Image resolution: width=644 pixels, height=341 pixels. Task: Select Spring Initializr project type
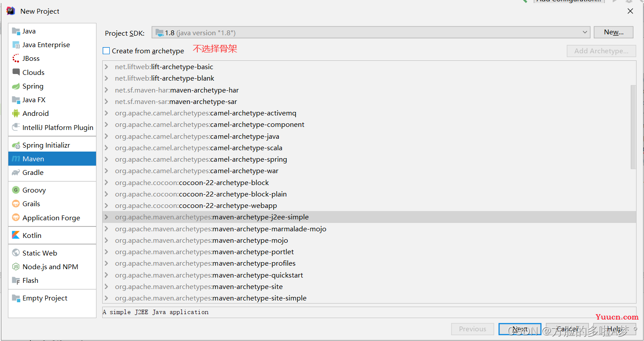click(x=52, y=145)
